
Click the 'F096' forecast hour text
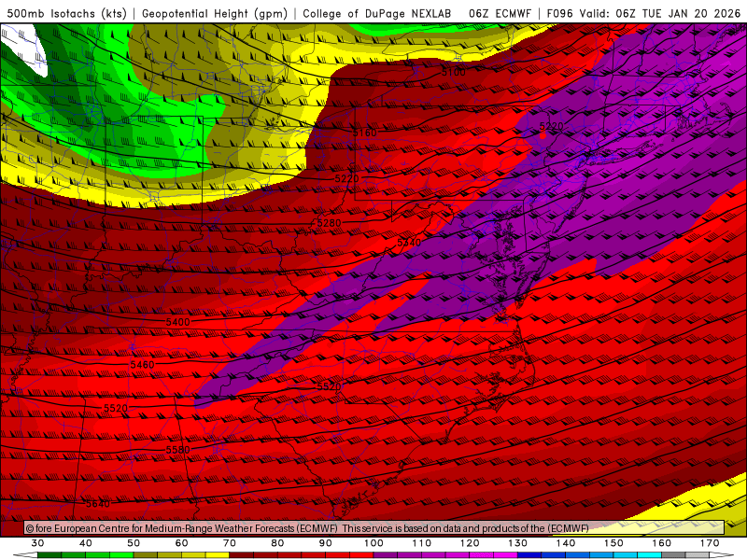[x=559, y=13]
